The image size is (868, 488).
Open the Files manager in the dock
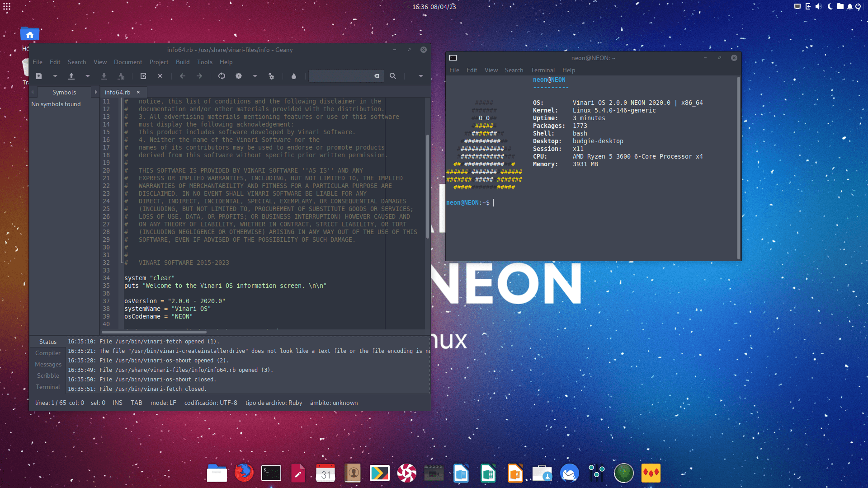(217, 473)
